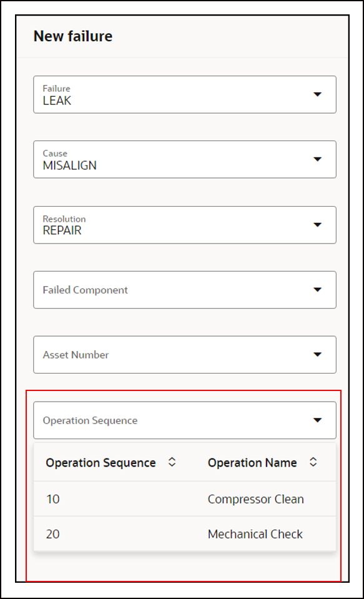The height and width of the screenshot is (599, 364).
Task: Click the Cause field showing MISALIGN
Action: [185, 159]
